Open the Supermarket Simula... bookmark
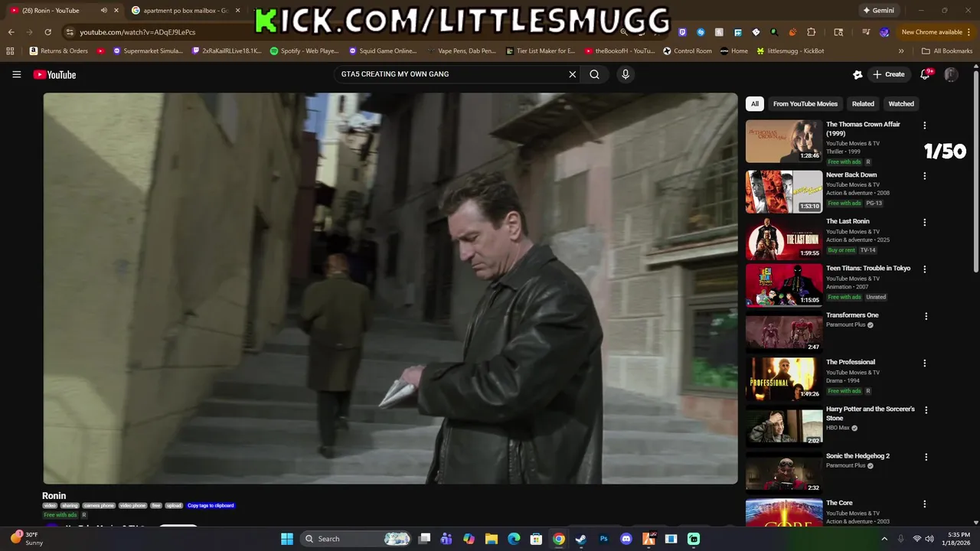The image size is (980, 551). point(149,51)
